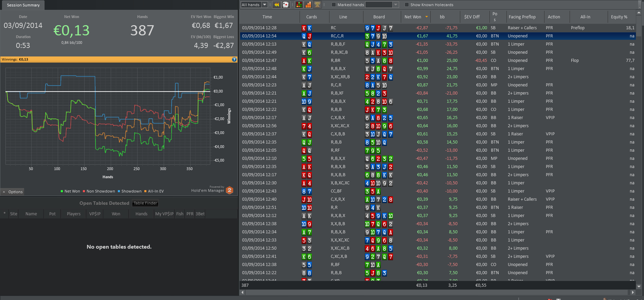Image resolution: width=644 pixels, height=300 pixels.
Task: Click the hands list scrollbar up arrow
Action: coord(639,13)
